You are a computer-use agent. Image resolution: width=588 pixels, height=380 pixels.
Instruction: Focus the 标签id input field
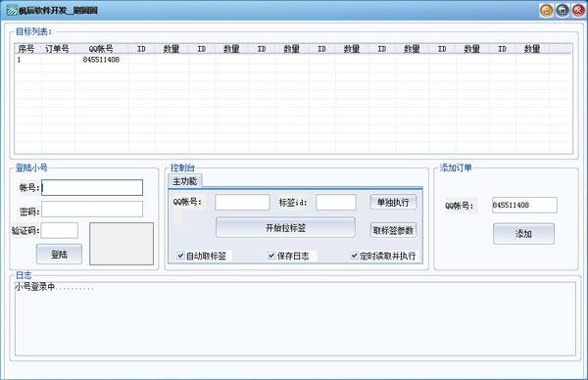336,203
